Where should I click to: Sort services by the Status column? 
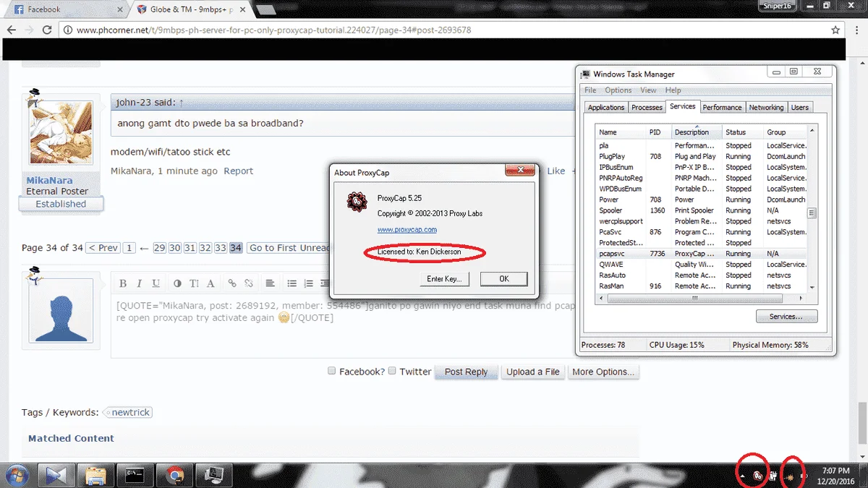tap(743, 132)
